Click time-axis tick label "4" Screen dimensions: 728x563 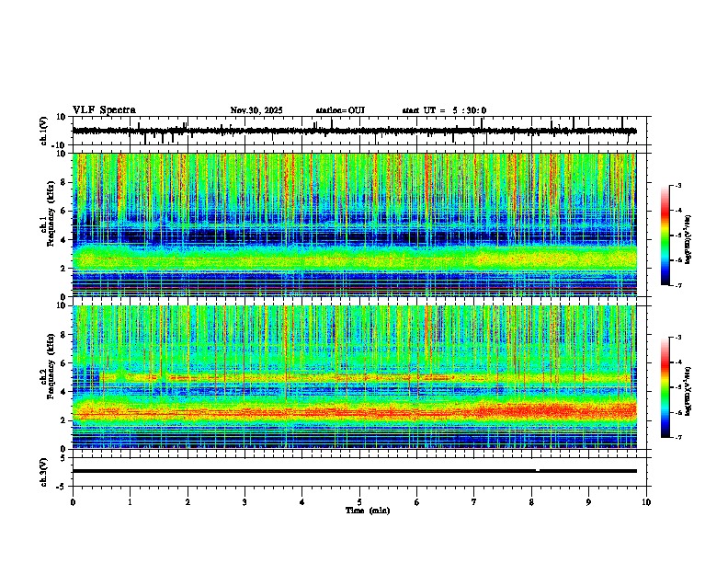click(302, 502)
